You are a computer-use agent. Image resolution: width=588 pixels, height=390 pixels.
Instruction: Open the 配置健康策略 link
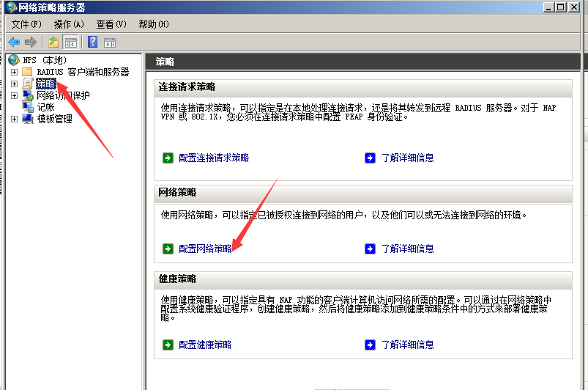205,345
